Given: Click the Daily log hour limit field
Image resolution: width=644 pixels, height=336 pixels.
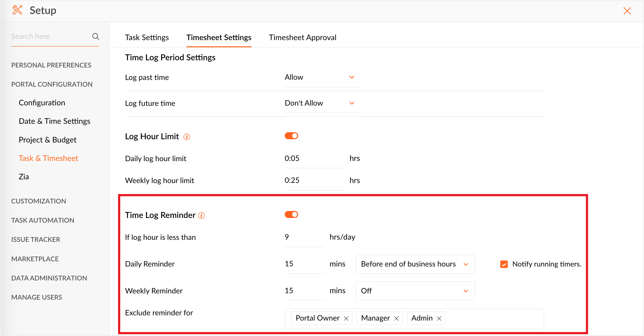Looking at the screenshot, I should pyautogui.click(x=314, y=158).
